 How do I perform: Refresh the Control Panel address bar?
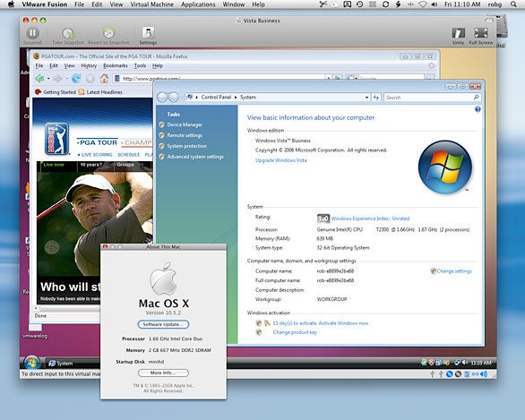tap(376, 98)
